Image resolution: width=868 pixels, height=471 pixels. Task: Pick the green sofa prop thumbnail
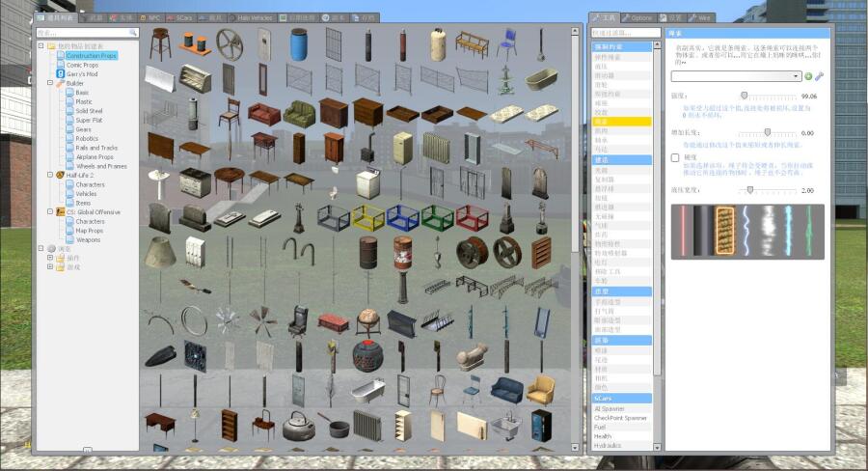point(299,114)
